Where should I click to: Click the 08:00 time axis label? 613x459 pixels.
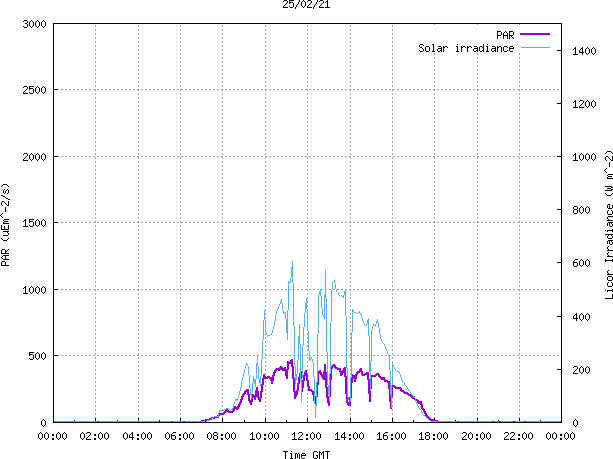tap(222, 436)
